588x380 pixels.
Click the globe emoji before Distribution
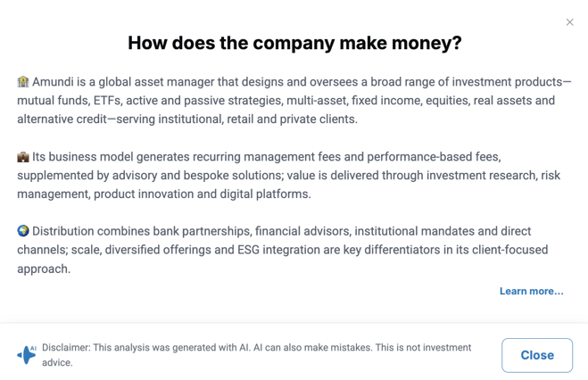[23, 231]
